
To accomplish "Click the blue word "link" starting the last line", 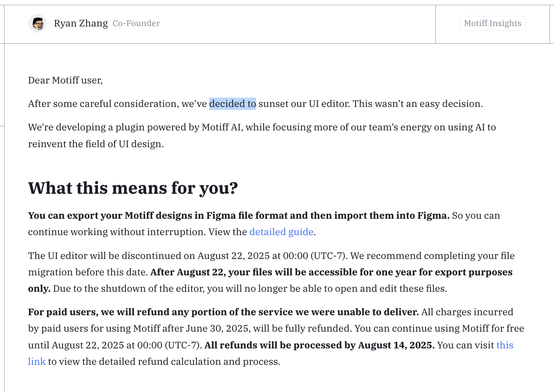I will (37, 362).
